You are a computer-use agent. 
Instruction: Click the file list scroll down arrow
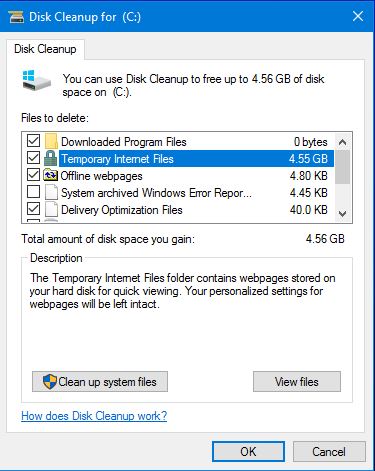342,213
